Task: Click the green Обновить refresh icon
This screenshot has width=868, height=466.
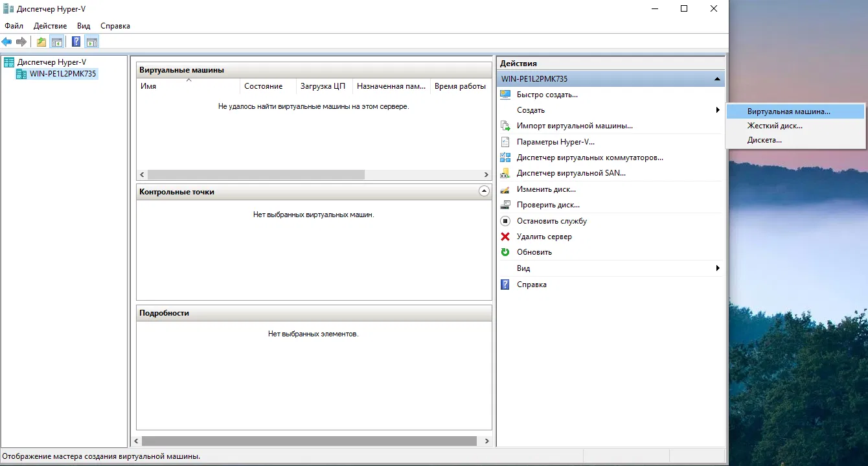Action: (505, 252)
